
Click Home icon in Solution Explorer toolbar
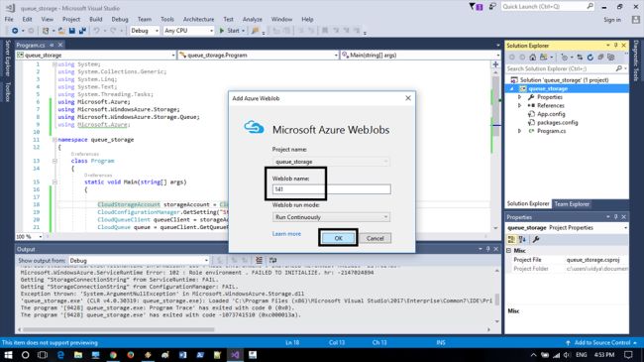click(532, 58)
